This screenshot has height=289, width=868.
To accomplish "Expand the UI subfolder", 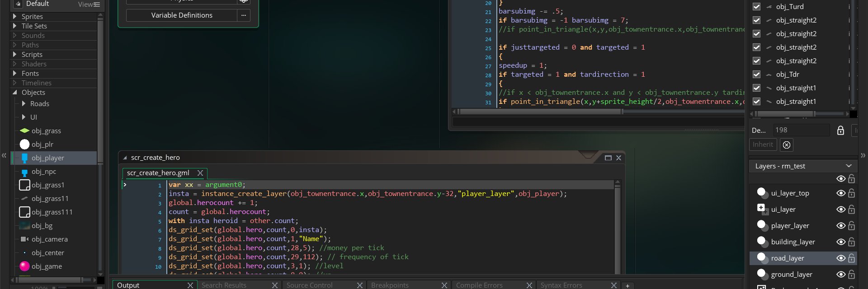I will tap(24, 117).
